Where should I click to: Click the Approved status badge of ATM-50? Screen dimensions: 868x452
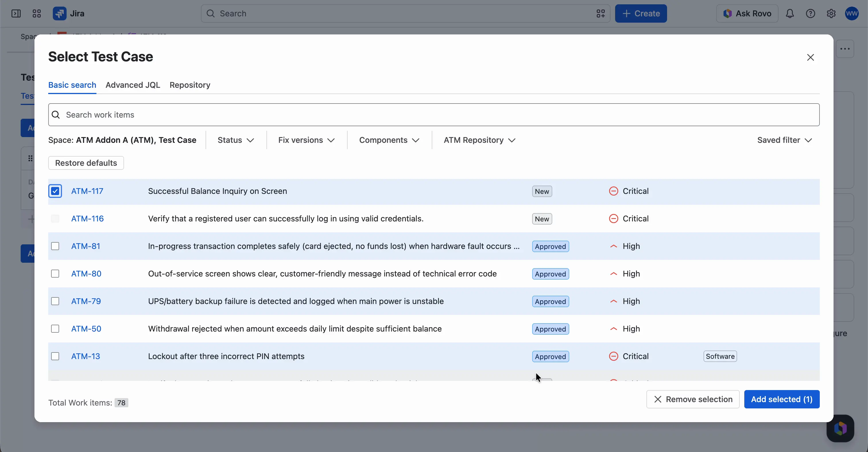pos(550,329)
